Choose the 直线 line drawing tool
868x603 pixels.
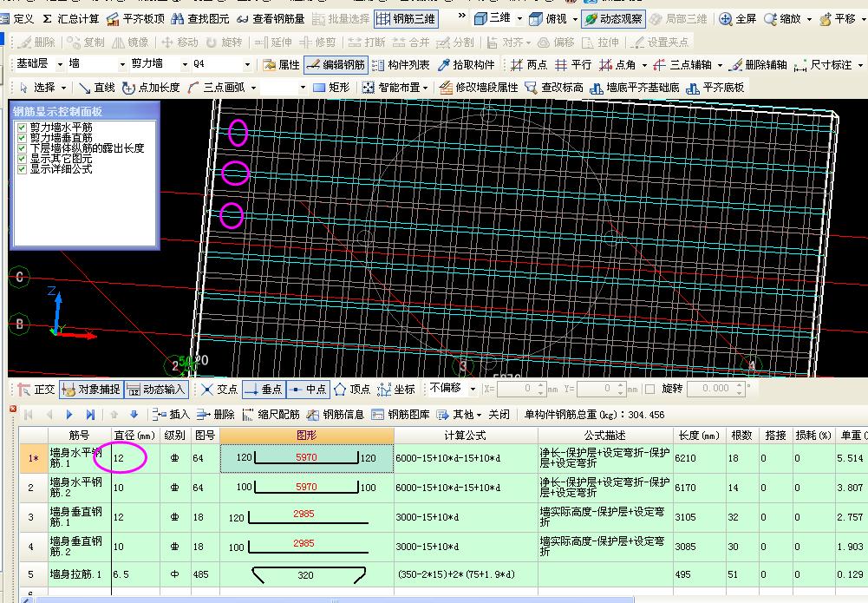[x=97, y=88]
